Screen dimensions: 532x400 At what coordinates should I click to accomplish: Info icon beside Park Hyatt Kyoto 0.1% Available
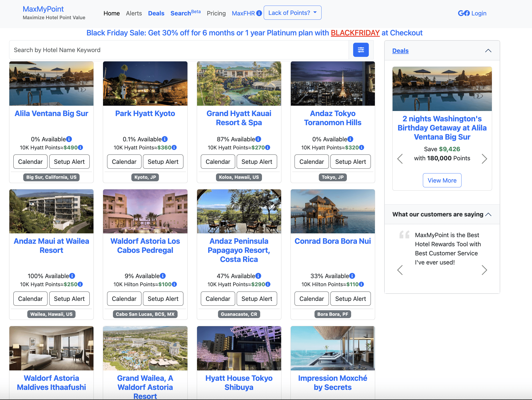coord(165,139)
